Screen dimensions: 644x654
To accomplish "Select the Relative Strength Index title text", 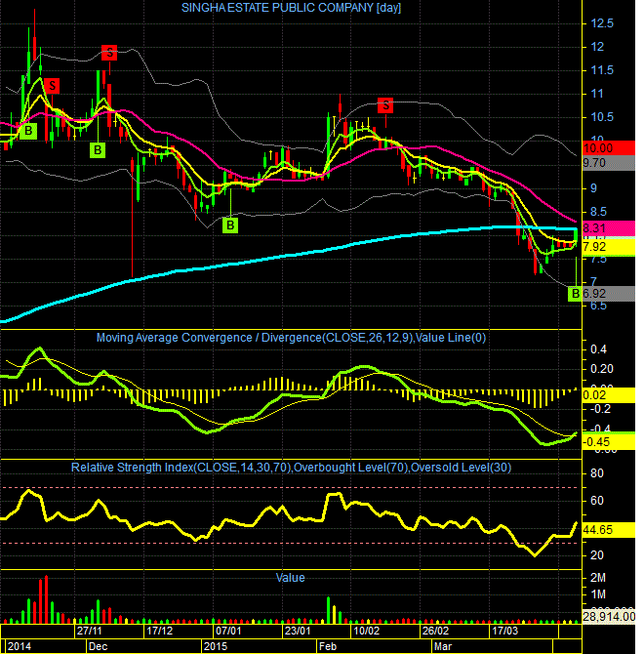I will [291, 468].
